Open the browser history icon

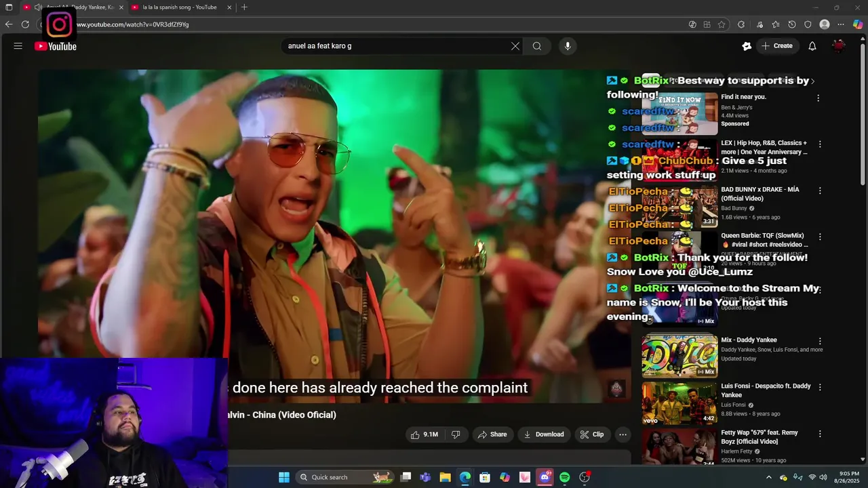click(x=792, y=24)
